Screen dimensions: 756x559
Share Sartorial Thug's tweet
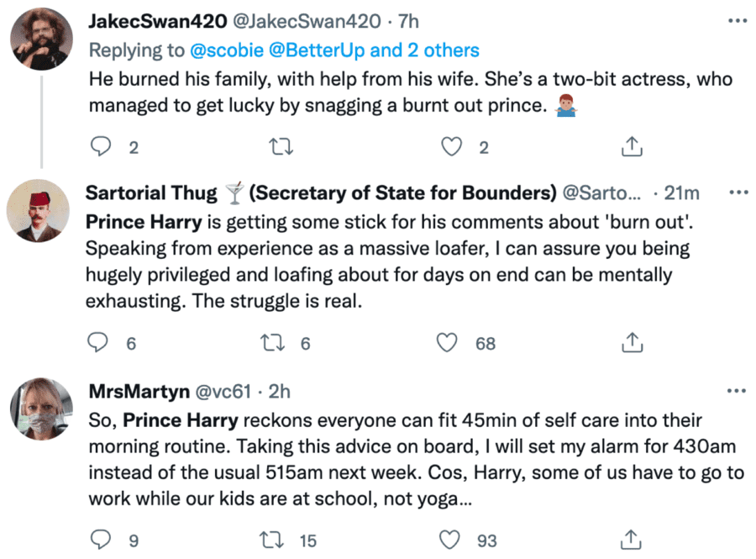631,343
